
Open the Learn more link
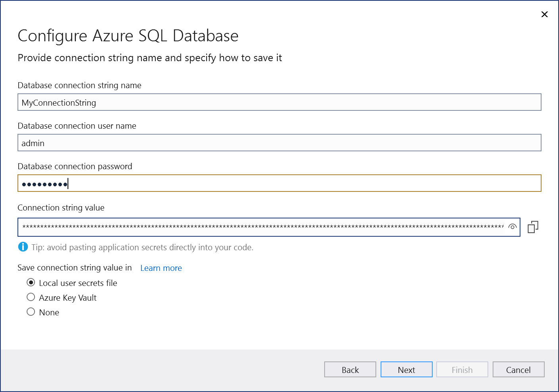[161, 268]
